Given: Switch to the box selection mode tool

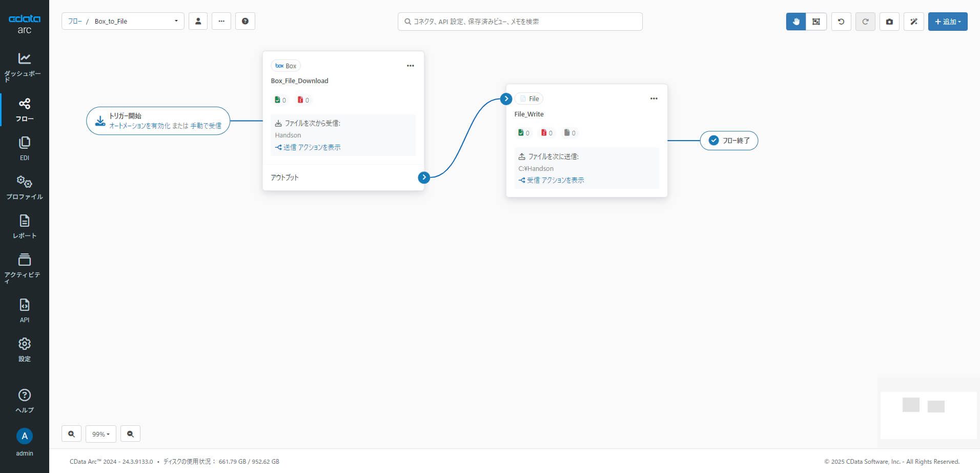Looking at the screenshot, I should coord(816,22).
